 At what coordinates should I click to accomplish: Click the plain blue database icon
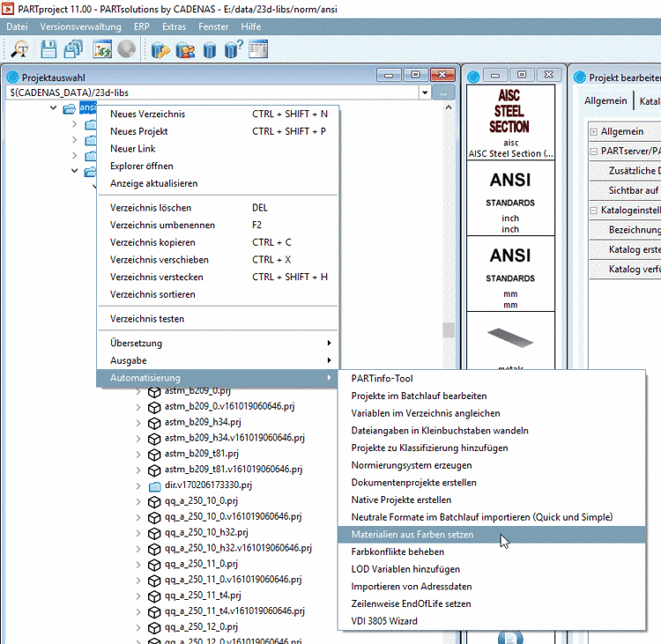pos(210,50)
